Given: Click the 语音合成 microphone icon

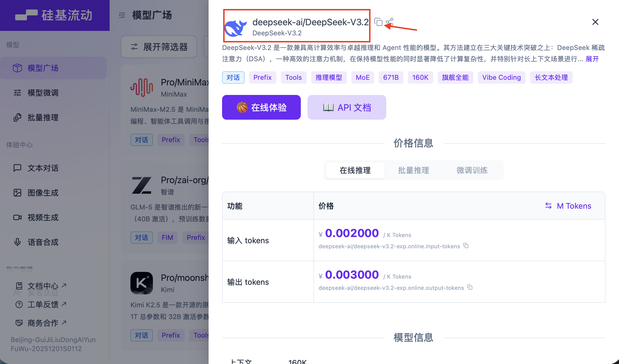Looking at the screenshot, I should [17, 242].
